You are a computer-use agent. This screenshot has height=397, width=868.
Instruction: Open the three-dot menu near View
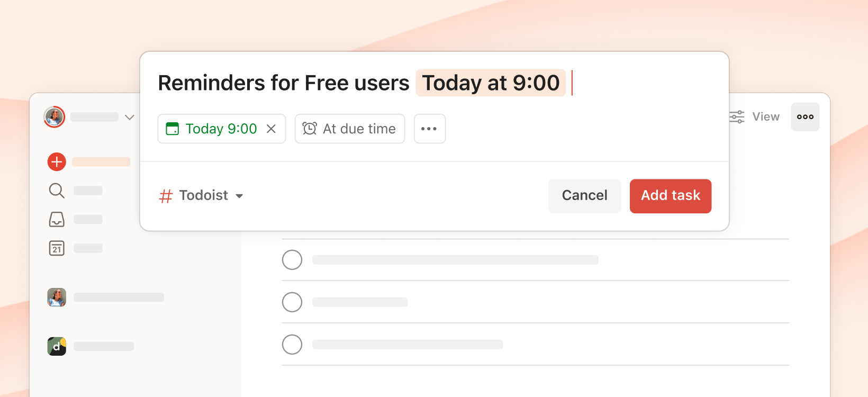(805, 116)
